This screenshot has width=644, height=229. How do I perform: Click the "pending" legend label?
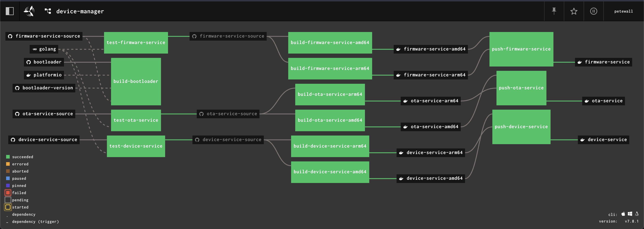click(x=20, y=200)
